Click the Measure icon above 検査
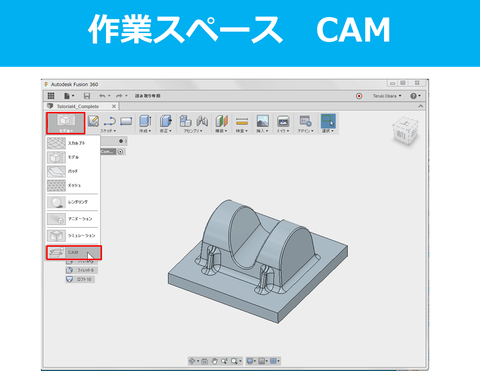The image size is (480, 371). coord(242,121)
